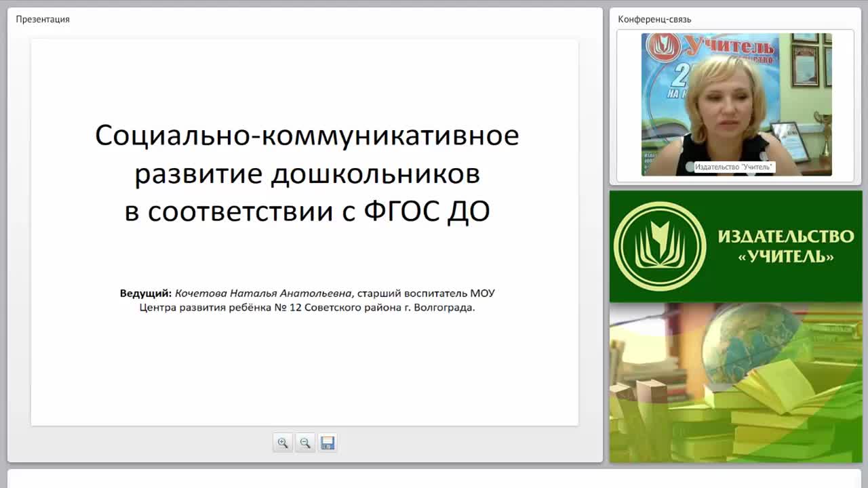The image size is (868, 488).
Task: Click the presenter name Кочетова Наталья Анатольевна
Action: click(264, 293)
